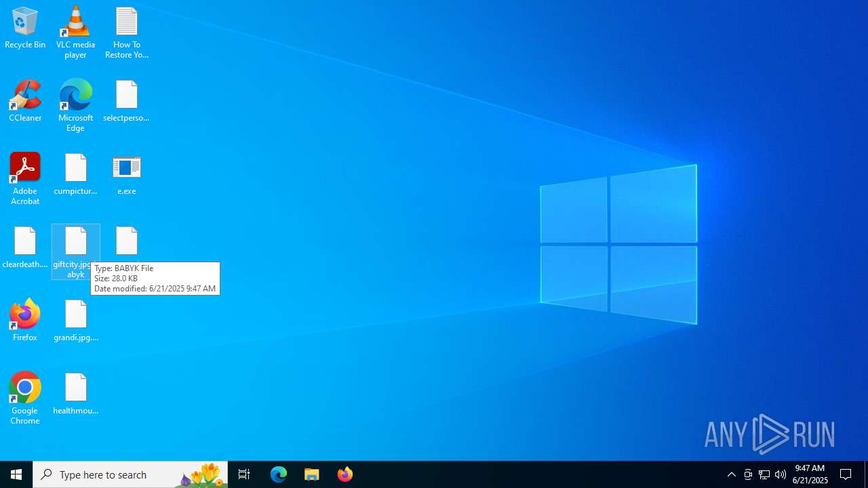Show hidden system tray icons
Viewport: 868px width, 488px height.
(732, 474)
